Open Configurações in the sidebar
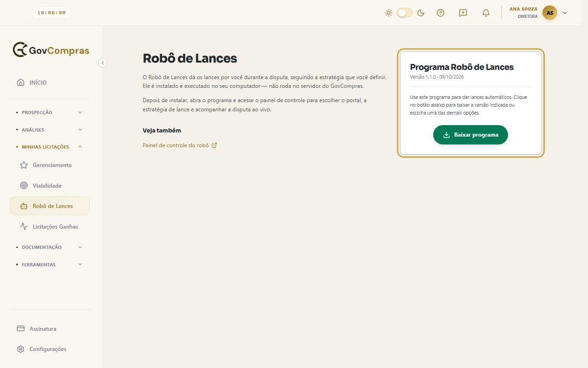This screenshot has height=368, width=588. (51, 349)
